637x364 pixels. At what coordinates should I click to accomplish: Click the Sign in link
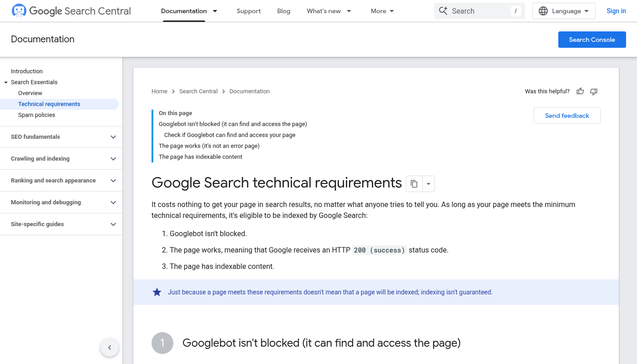point(616,11)
